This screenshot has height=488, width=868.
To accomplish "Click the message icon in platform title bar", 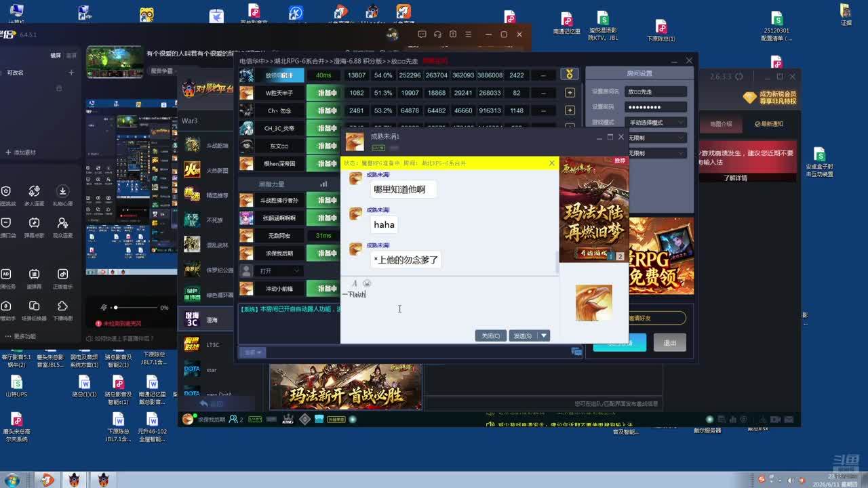I will point(422,35).
